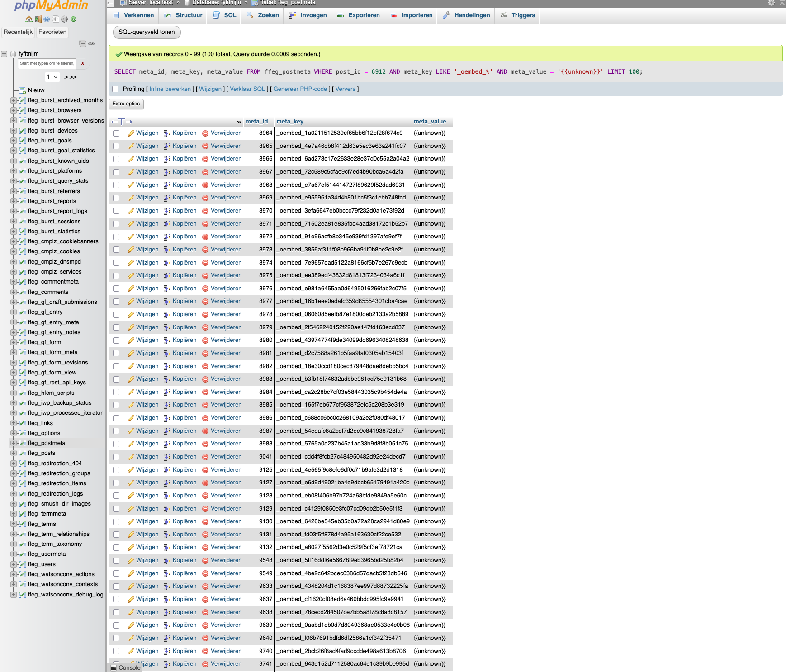This screenshot has height=672, width=786.
Task: Click copy icon for row 8966
Action: [x=167, y=159]
